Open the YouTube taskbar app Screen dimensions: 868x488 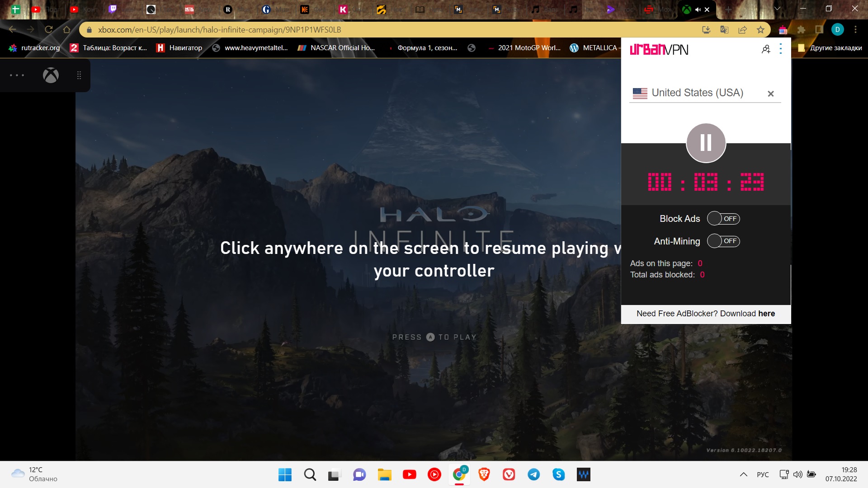point(410,474)
